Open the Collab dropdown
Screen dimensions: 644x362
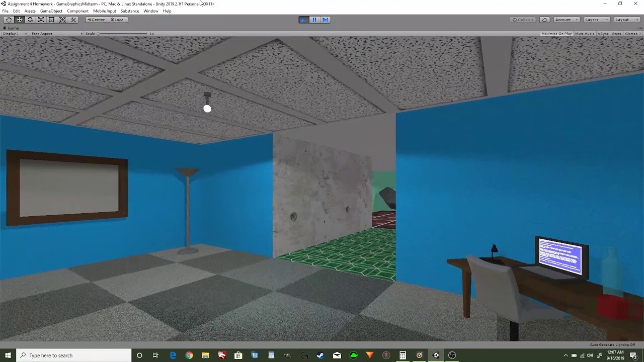point(523,20)
